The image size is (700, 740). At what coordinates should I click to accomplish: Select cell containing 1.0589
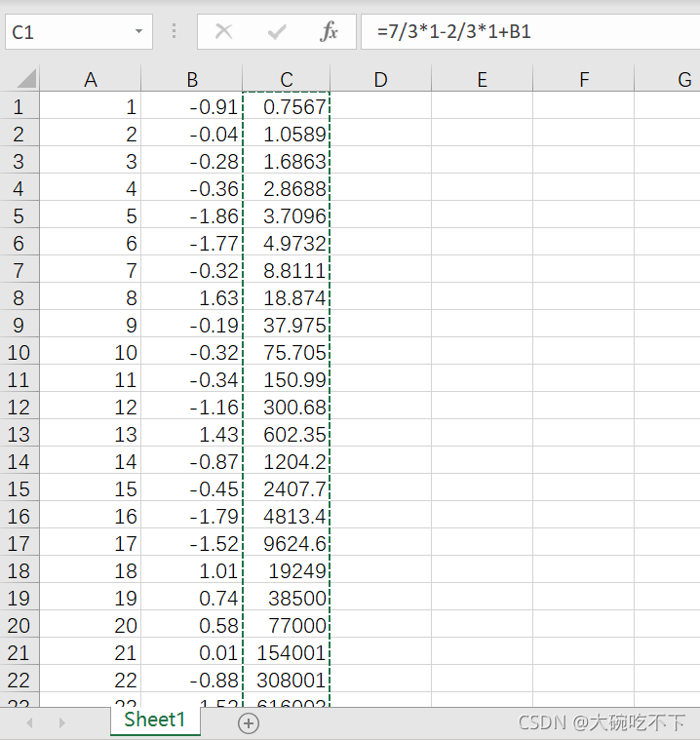[x=286, y=134]
